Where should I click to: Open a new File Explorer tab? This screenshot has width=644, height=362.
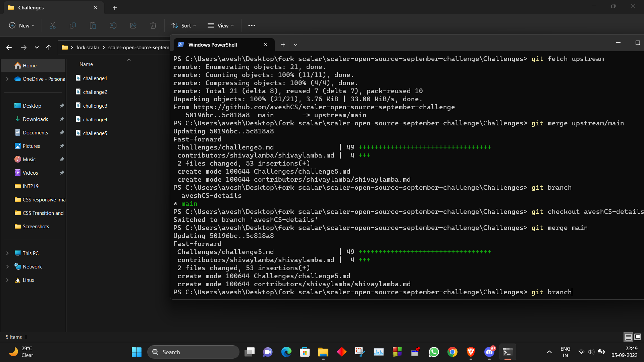(115, 7)
